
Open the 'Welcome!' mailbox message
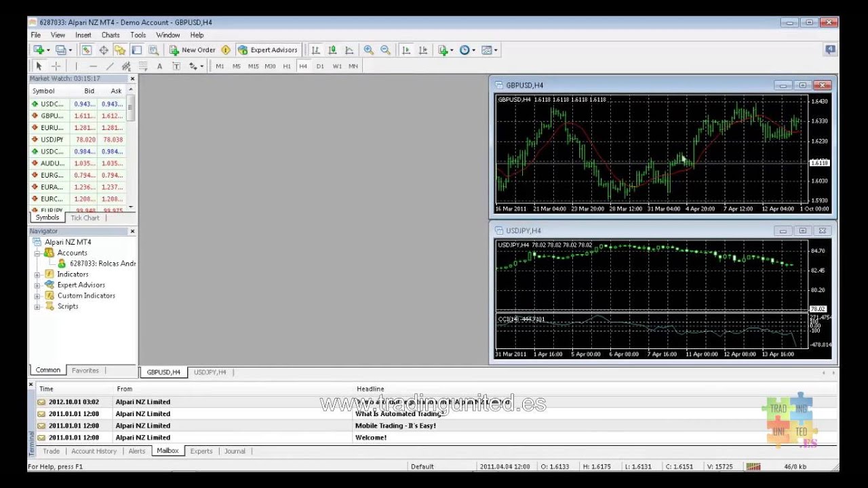tap(371, 437)
